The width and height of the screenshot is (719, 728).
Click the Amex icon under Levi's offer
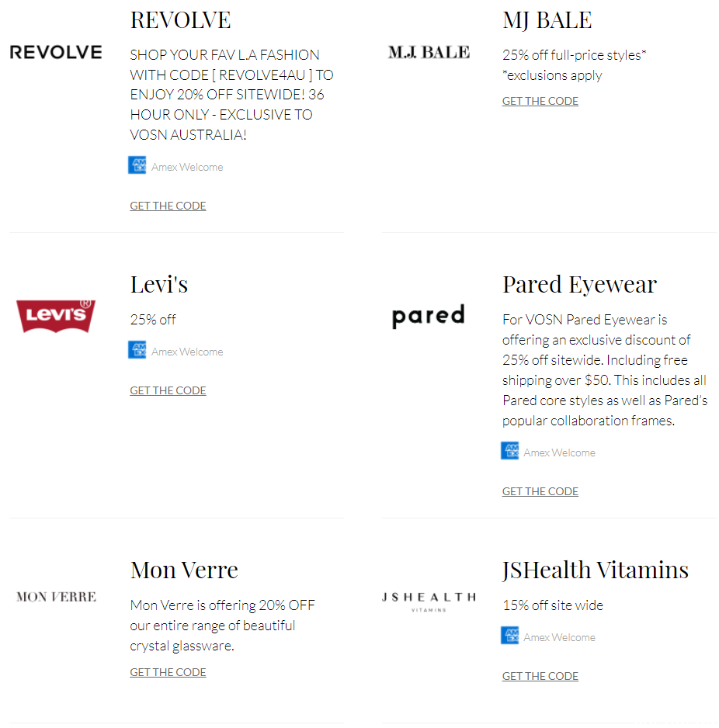[x=137, y=350]
